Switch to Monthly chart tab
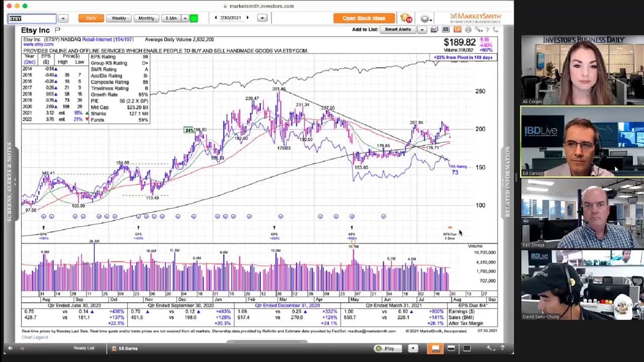The image size is (644, 362). 146,18
